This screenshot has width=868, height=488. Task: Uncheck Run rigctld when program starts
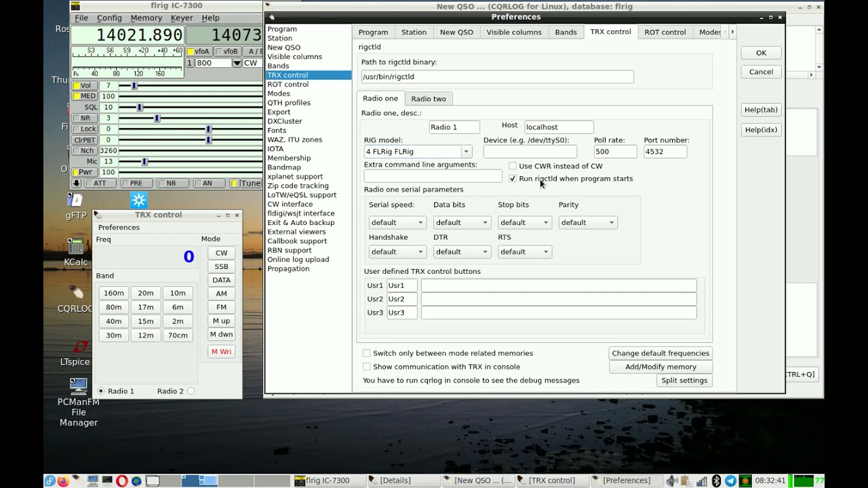coord(513,179)
